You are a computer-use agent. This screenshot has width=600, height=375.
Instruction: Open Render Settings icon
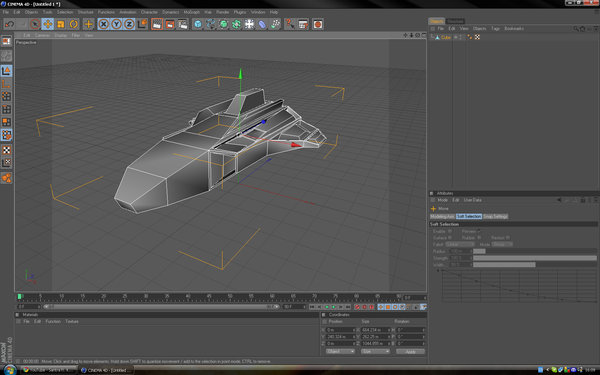[183, 24]
